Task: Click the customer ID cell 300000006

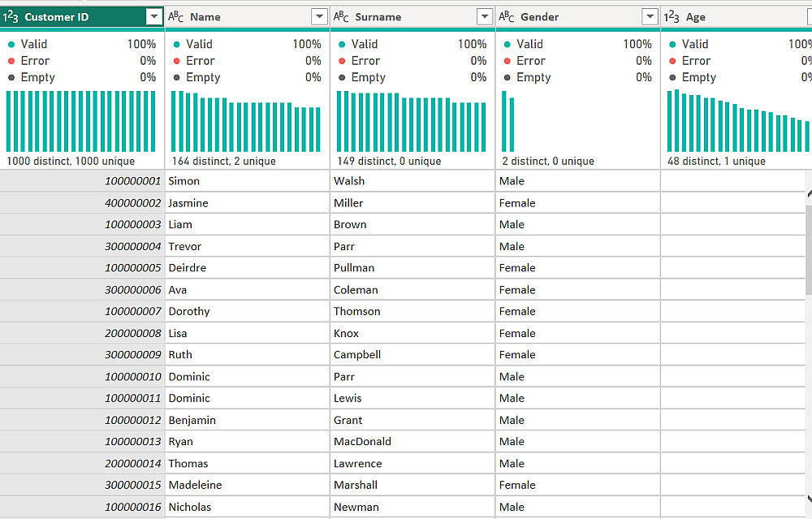Action: click(133, 290)
